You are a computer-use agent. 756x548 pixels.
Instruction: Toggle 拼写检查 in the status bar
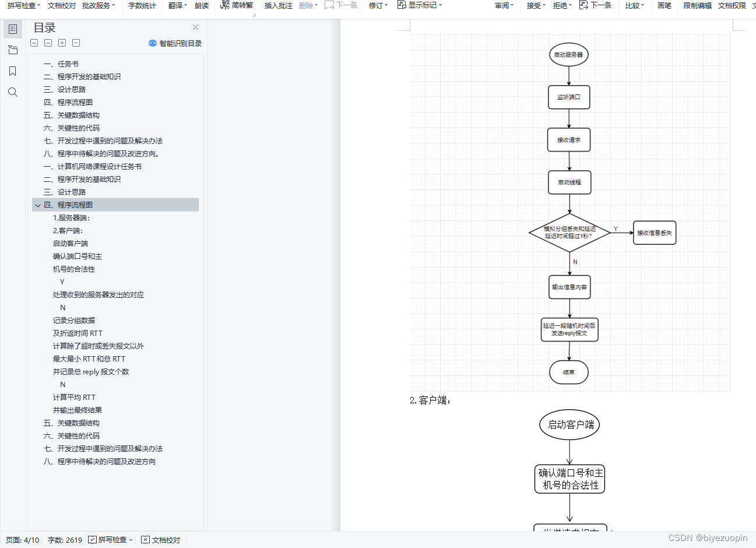point(111,540)
